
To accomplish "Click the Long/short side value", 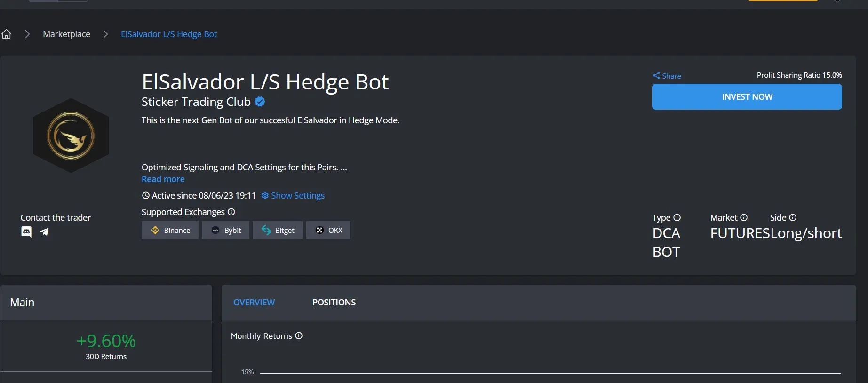I will point(806,233).
